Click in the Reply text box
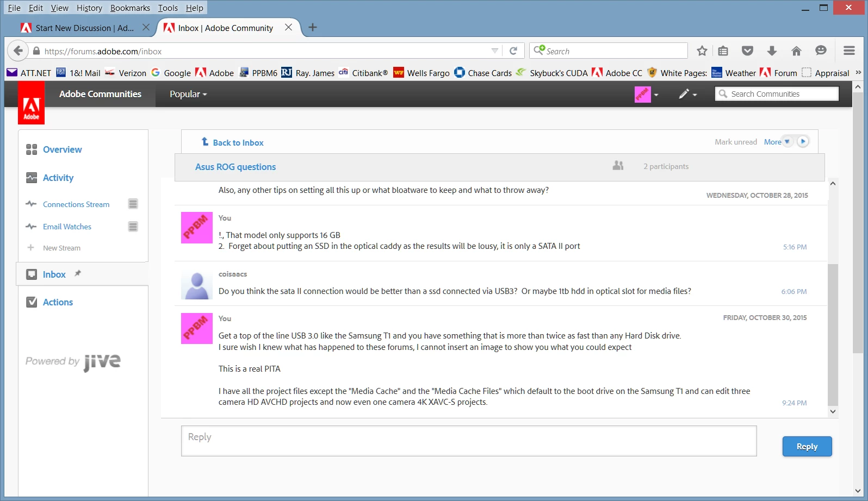The image size is (868, 501). click(469, 441)
